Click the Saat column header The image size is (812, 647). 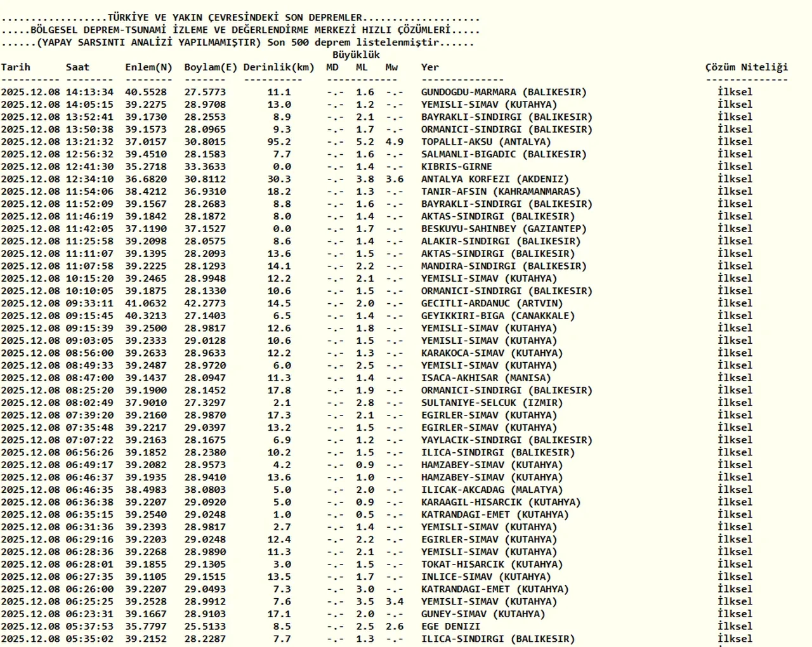pyautogui.click(x=77, y=67)
